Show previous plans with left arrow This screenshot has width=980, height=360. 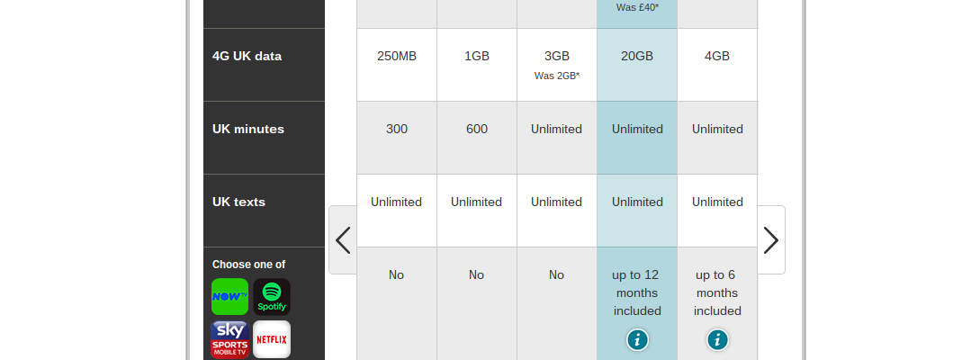(343, 240)
